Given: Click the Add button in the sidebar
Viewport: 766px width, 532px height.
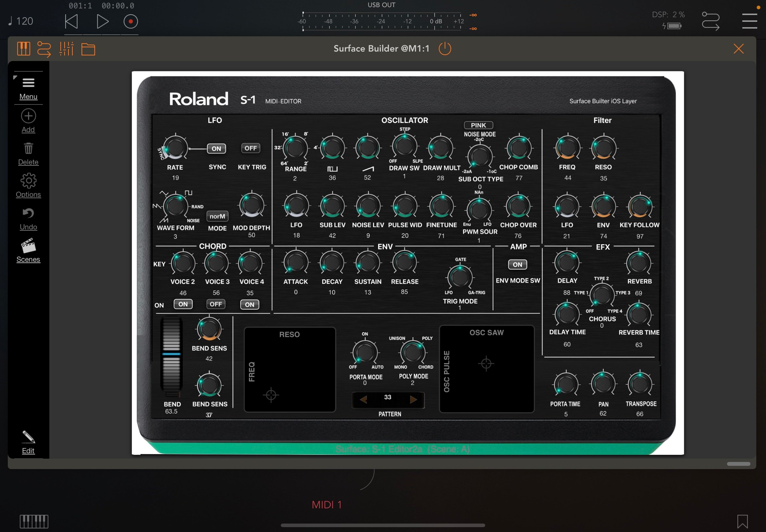Looking at the screenshot, I should [x=28, y=116].
